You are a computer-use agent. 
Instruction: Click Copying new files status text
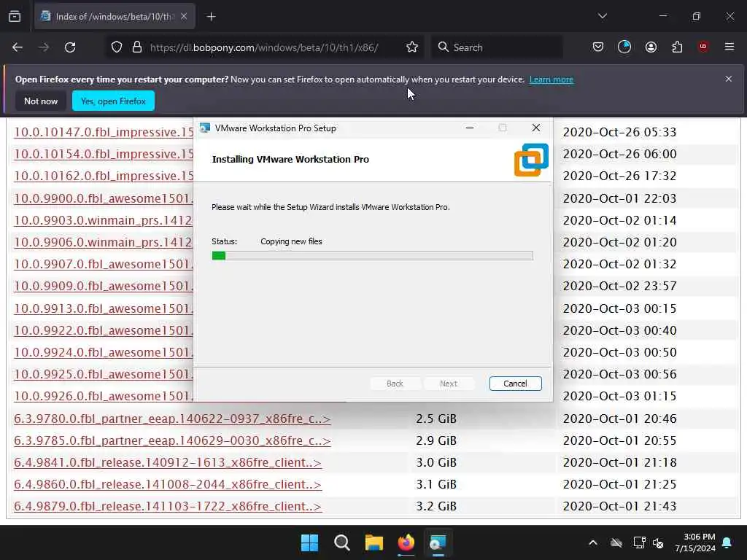[x=291, y=241]
